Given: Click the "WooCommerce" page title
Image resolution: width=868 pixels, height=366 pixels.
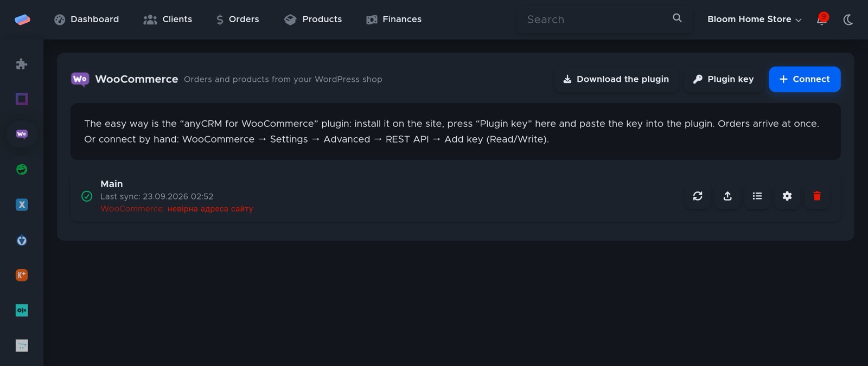Looking at the screenshot, I should tap(137, 79).
